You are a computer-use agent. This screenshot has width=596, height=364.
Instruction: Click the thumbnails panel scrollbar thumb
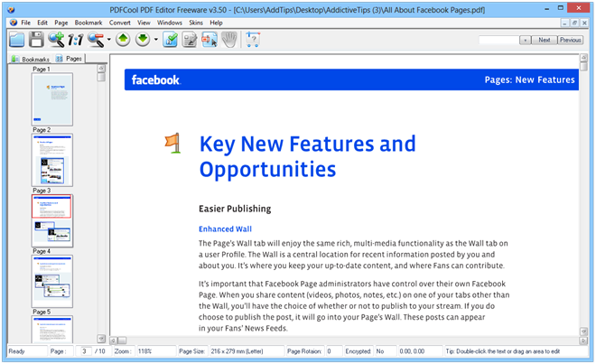[101, 77]
